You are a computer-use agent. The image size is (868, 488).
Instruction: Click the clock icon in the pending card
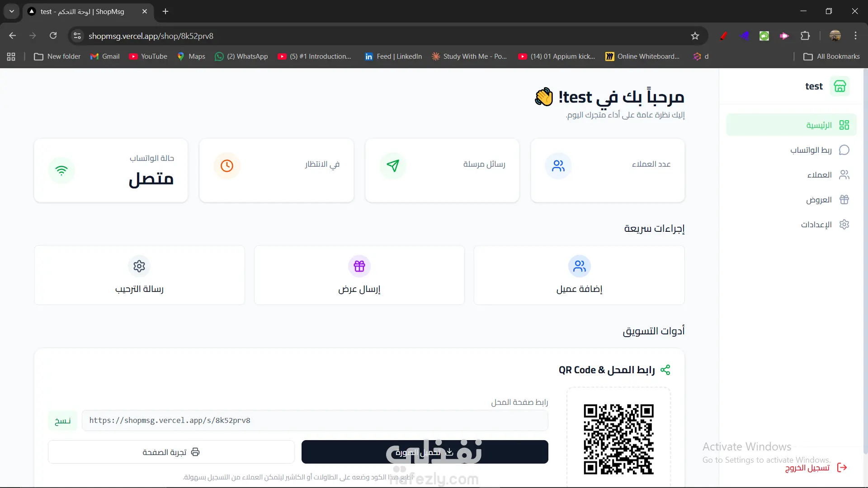pyautogui.click(x=227, y=166)
